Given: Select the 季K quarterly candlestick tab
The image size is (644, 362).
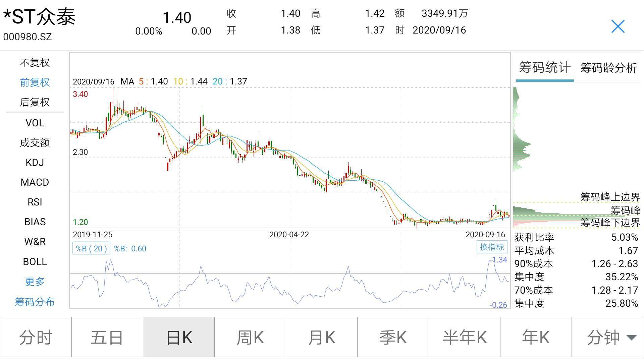Looking at the screenshot, I should (393, 337).
